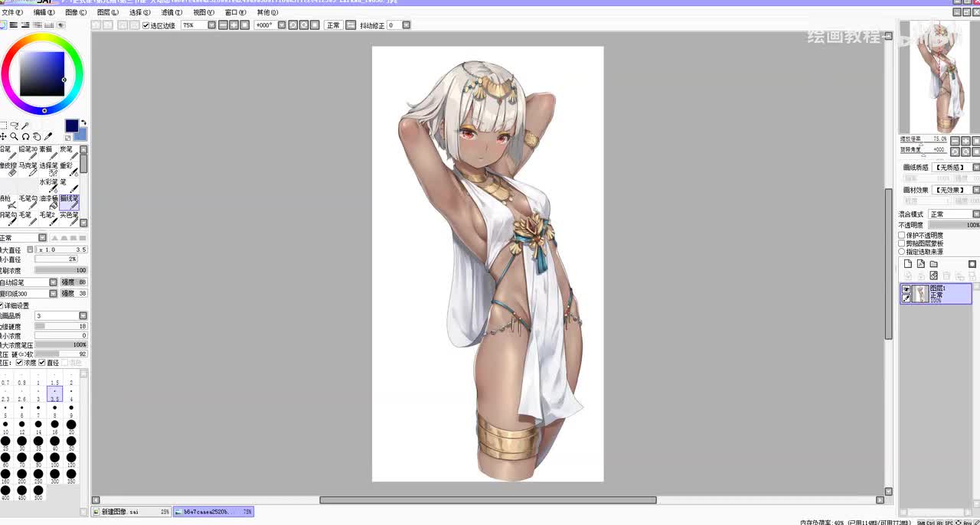Toggle the 详细设置 checkbox
Image resolution: width=980 pixels, height=525 pixels.
(x=2, y=305)
